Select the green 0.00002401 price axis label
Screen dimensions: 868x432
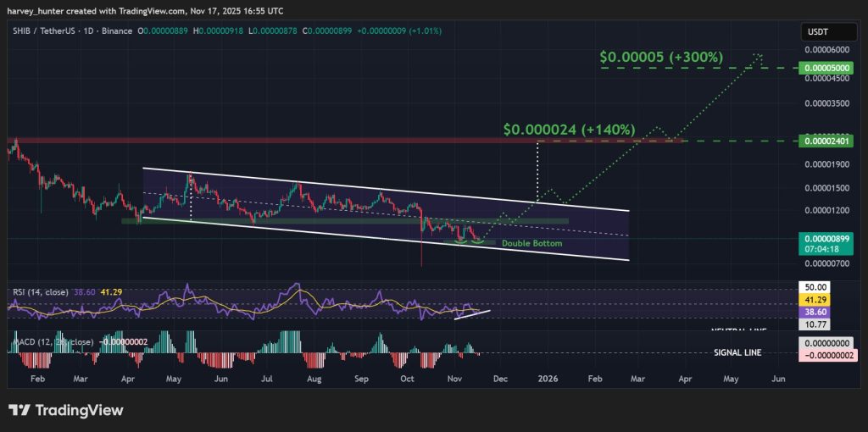pyautogui.click(x=827, y=141)
